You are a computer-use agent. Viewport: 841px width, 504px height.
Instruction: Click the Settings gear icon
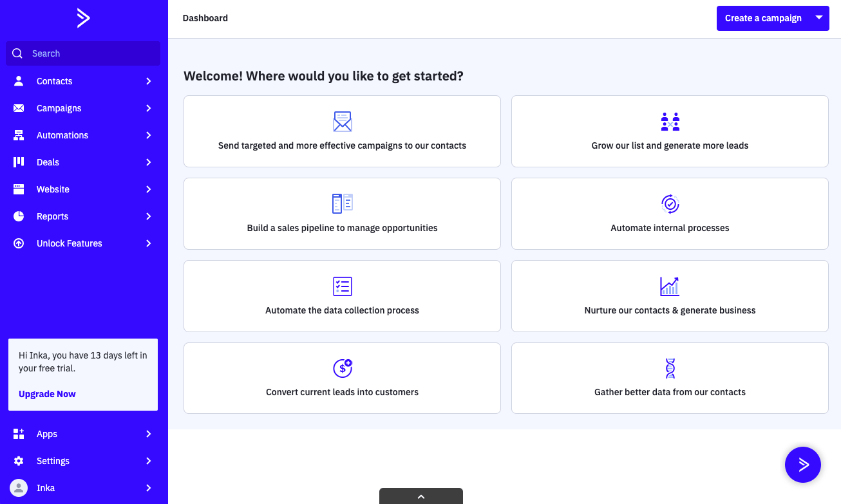point(19,461)
